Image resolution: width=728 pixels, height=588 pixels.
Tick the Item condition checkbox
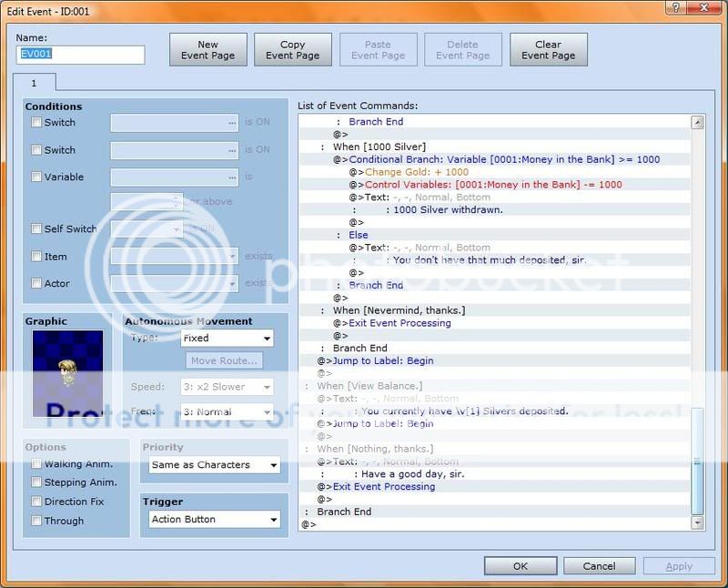click(36, 257)
